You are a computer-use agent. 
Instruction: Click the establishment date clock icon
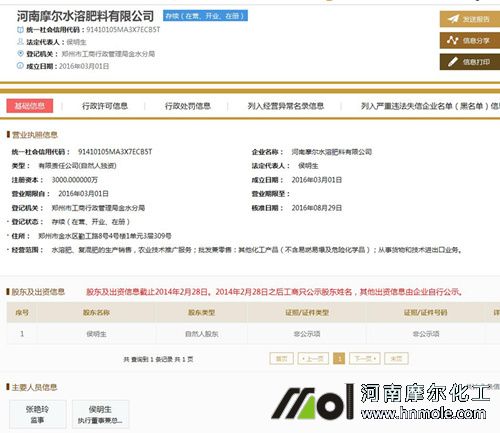click(x=20, y=66)
